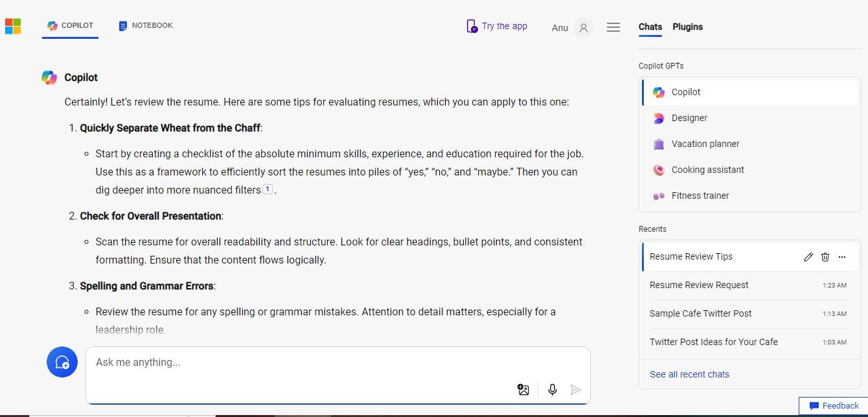Click the new topic chat icon
Screen dimensions: 868x417
coord(62,362)
